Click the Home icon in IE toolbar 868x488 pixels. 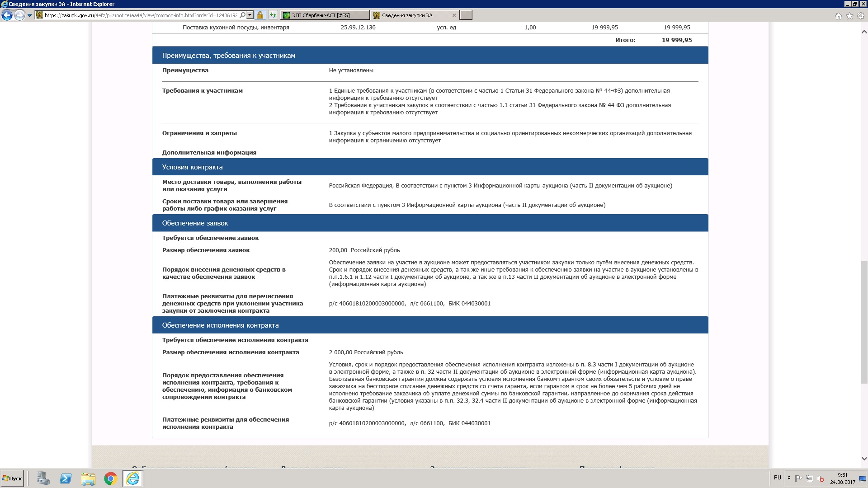point(838,16)
